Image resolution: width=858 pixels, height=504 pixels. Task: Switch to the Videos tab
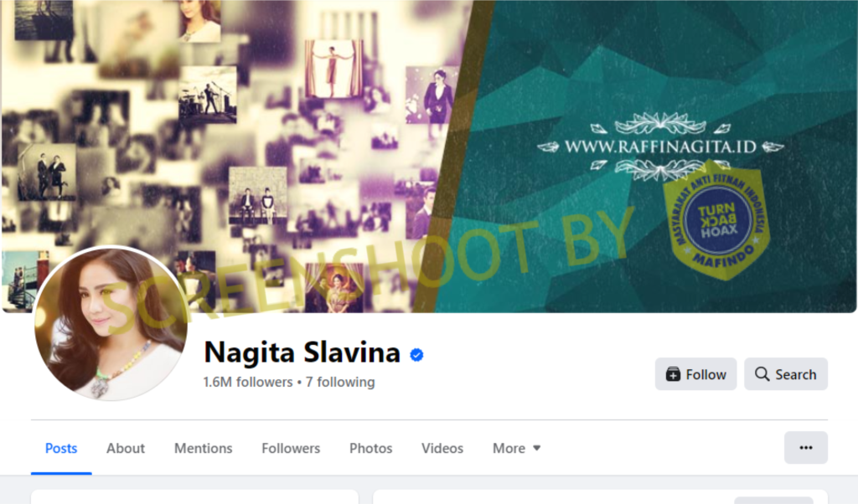pyautogui.click(x=442, y=448)
